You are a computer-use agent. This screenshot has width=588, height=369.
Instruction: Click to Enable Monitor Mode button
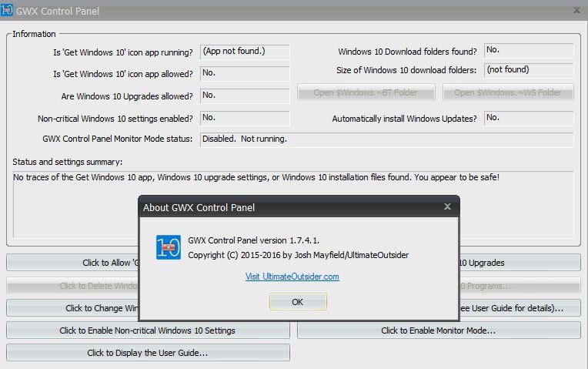point(439,330)
